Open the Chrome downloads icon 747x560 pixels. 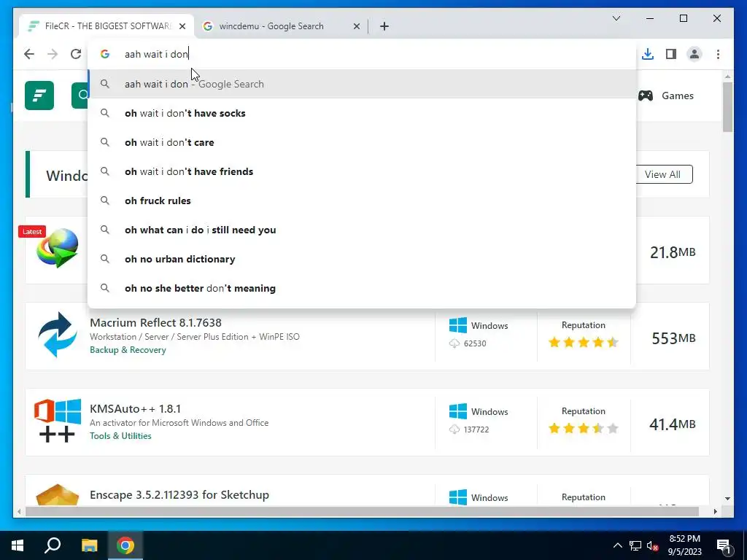tap(648, 54)
